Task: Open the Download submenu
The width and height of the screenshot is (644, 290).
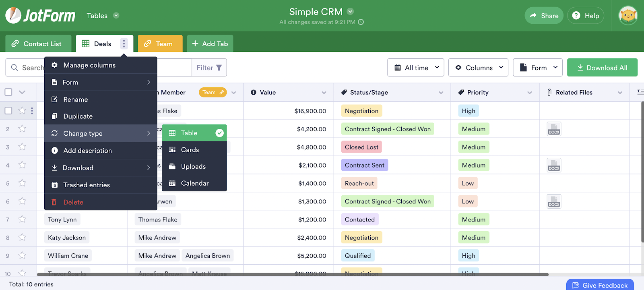Action: 101,168
